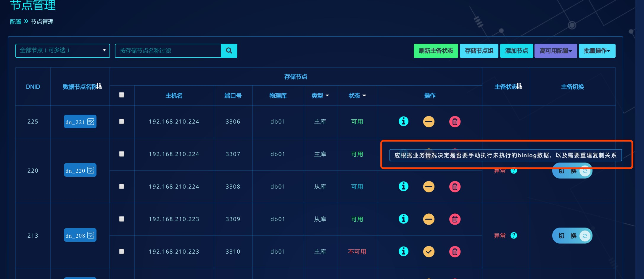Click the DNID column header

pos(33,87)
